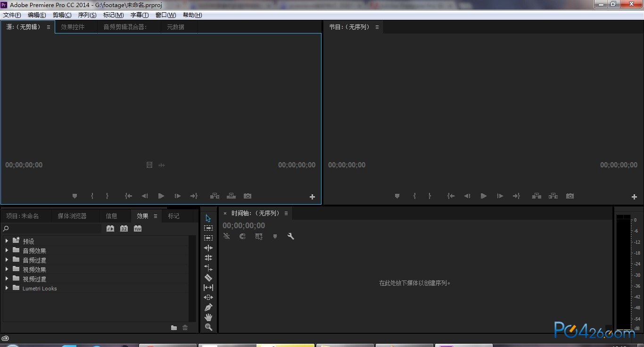Expand the Lumetri Looks folder
Viewport: 644px width, 347px height.
[7, 288]
